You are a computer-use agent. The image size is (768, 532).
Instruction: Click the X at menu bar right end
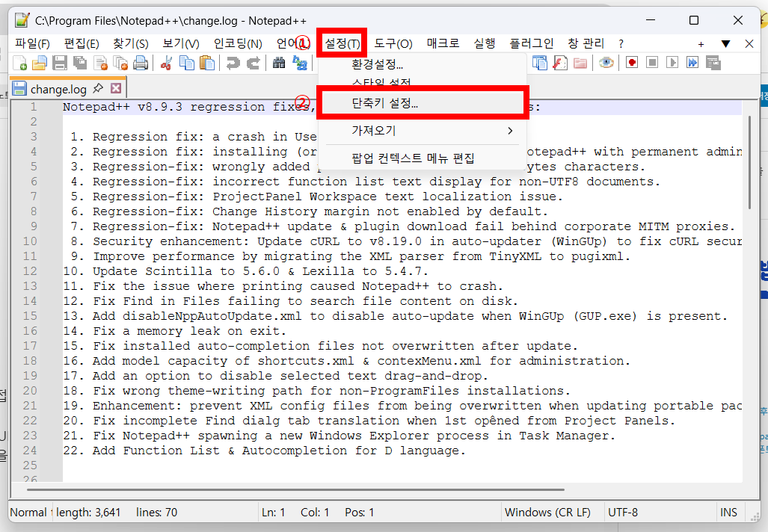tap(749, 44)
